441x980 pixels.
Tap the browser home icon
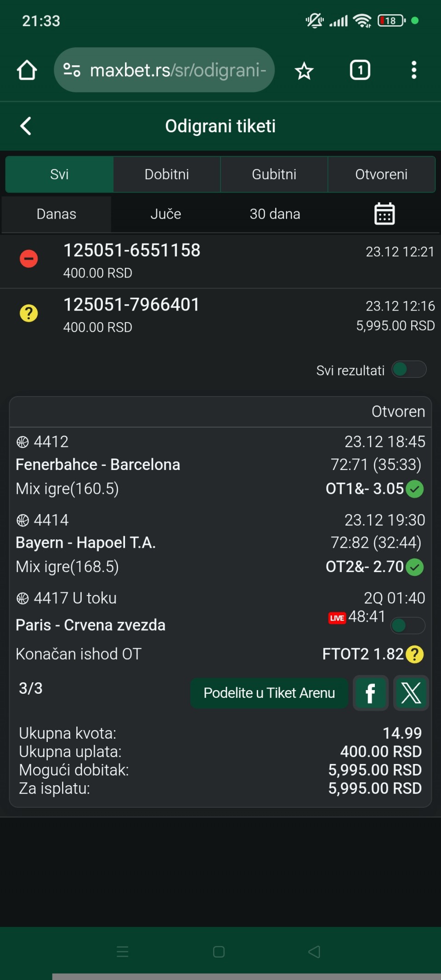(27, 70)
